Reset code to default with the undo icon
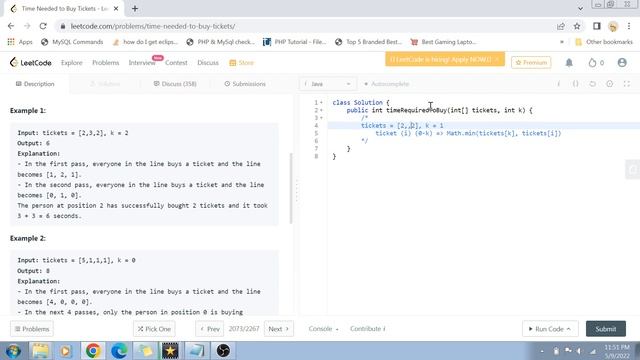The width and height of the screenshot is (640, 360). click(593, 84)
